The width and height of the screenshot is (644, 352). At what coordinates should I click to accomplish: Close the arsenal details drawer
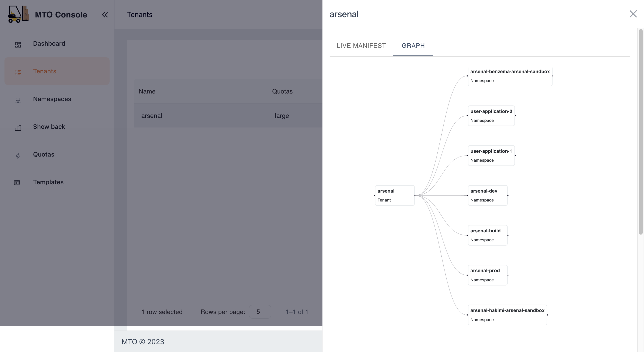pos(633,14)
